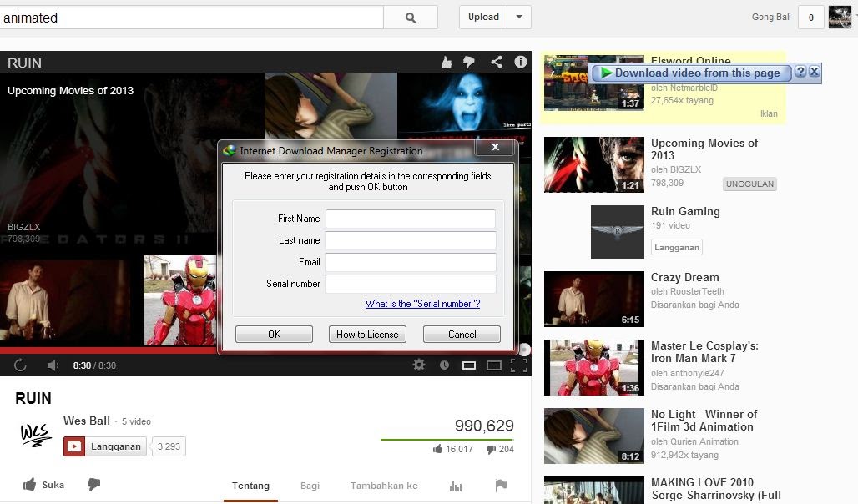The image size is (858, 504).
Task: Open Crazy Dream video title
Action: [684, 277]
